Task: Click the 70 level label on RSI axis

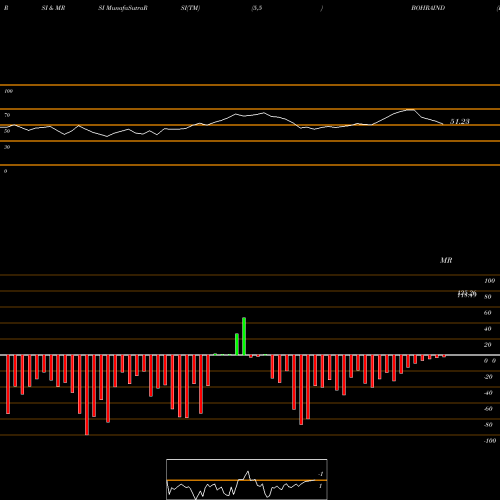Action: pos(7,115)
